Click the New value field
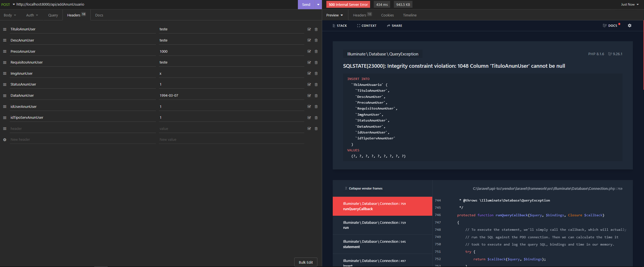 231,140
